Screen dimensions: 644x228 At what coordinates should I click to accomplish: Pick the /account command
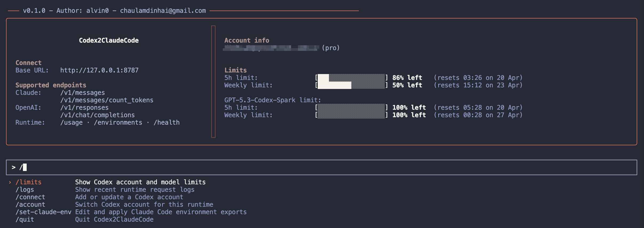pyautogui.click(x=30, y=205)
